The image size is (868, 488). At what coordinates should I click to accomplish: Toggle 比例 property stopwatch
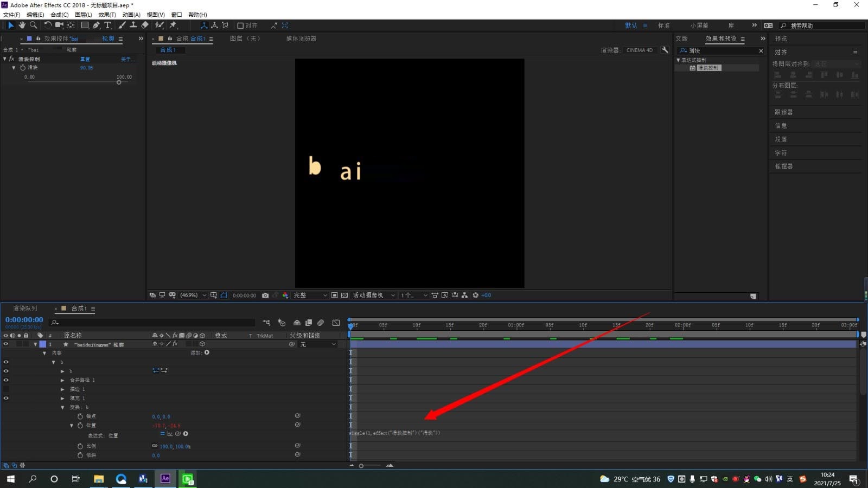click(x=80, y=446)
